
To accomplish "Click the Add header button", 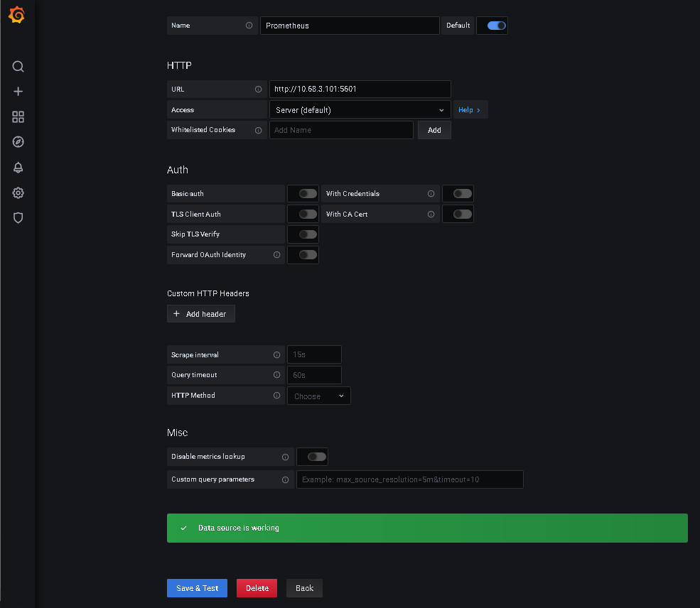I will click(x=201, y=314).
